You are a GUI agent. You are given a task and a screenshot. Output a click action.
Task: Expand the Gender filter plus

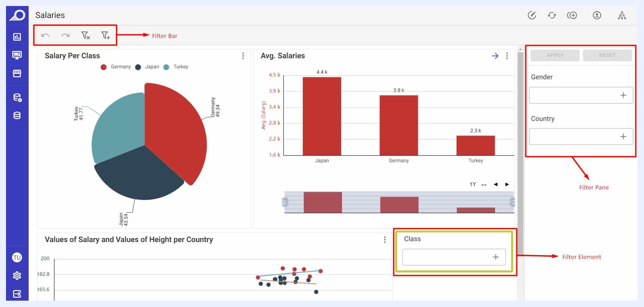tap(623, 95)
